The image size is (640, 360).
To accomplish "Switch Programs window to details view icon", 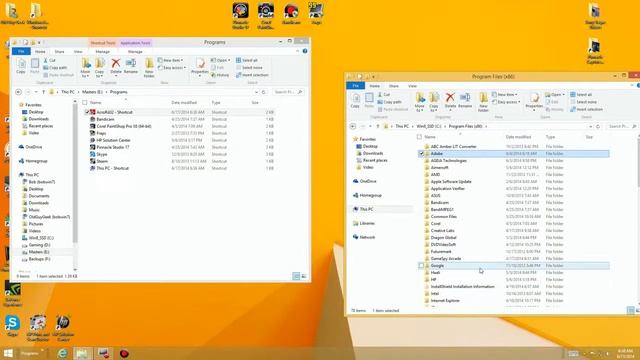I will (296, 276).
